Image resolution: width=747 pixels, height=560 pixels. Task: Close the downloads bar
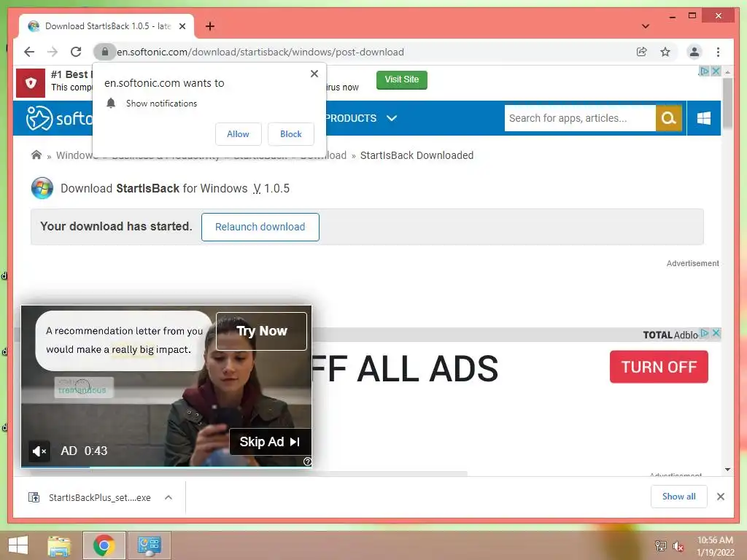tap(720, 497)
